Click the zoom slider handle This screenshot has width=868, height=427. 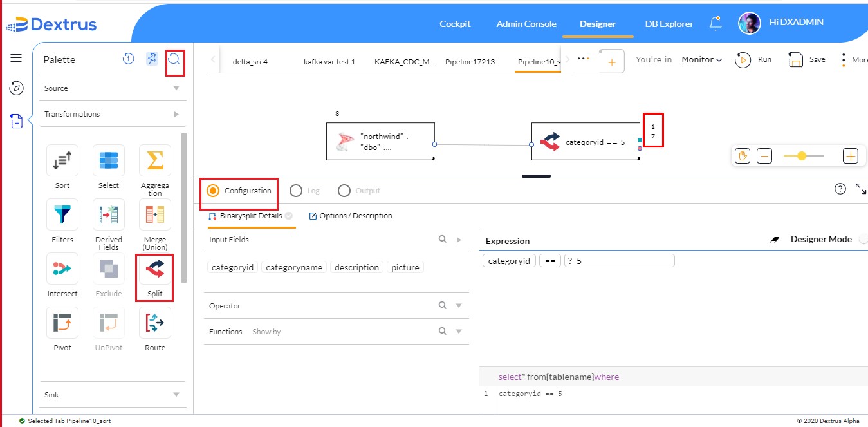tap(801, 156)
